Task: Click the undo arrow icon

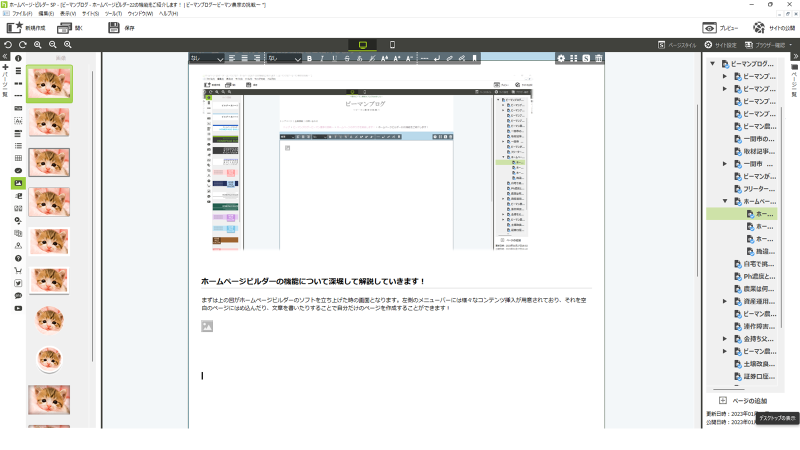Action: pos(8,45)
